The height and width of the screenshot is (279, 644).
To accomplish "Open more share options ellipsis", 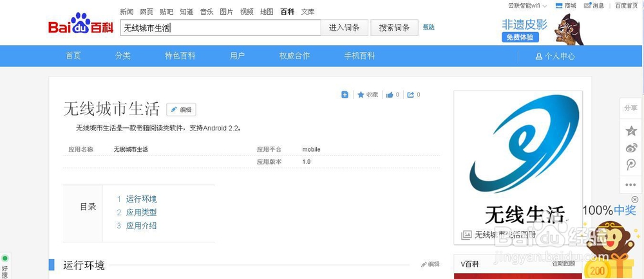I will (631, 184).
